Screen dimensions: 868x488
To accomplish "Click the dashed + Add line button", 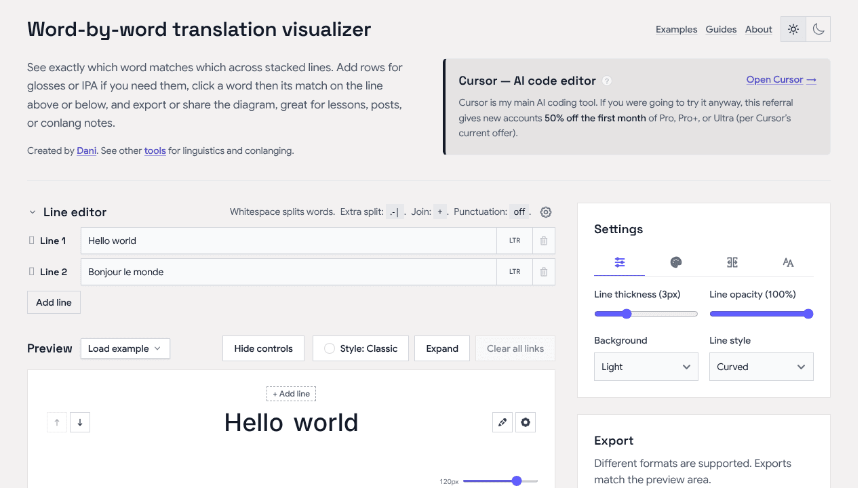I will tap(291, 394).
